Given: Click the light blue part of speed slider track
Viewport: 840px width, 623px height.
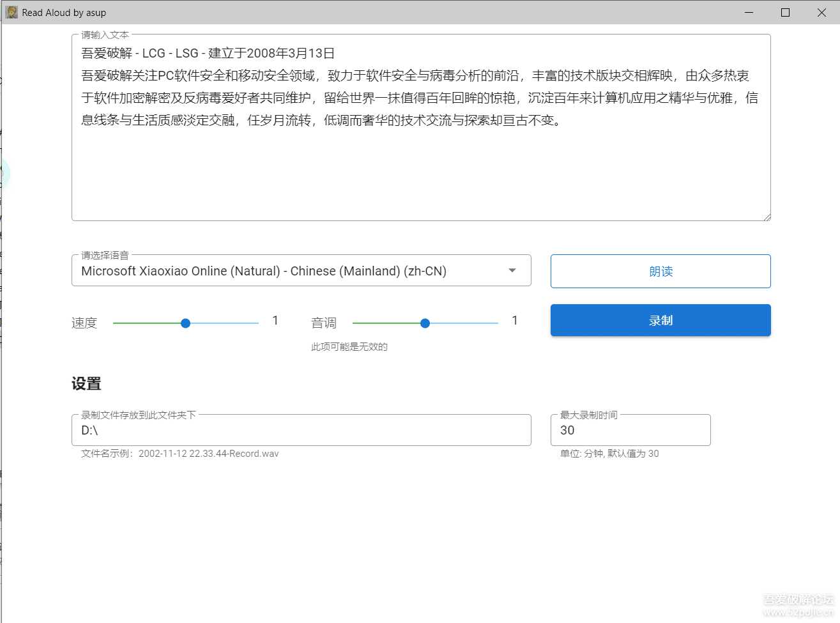Looking at the screenshot, I should click(x=224, y=323).
